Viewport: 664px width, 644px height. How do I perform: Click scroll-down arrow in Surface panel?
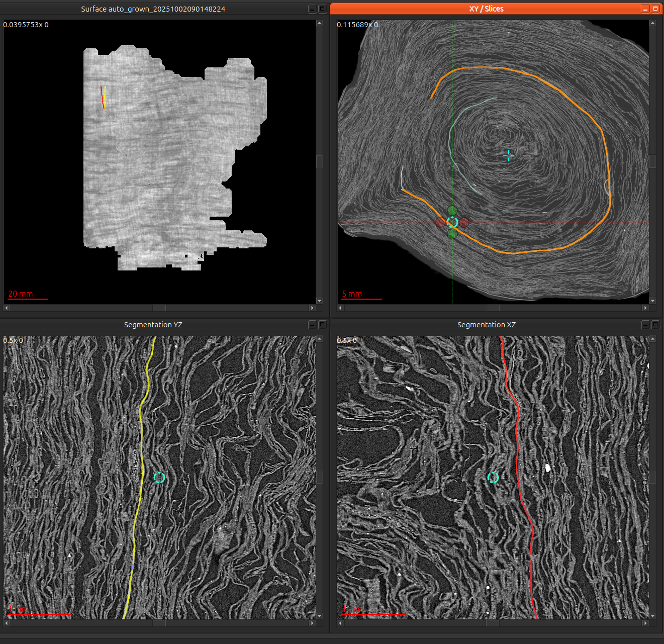pos(319,301)
